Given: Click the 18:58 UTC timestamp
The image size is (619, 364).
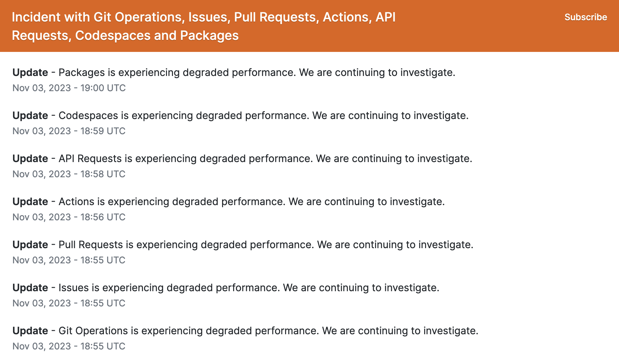Looking at the screenshot, I should pos(69,174).
